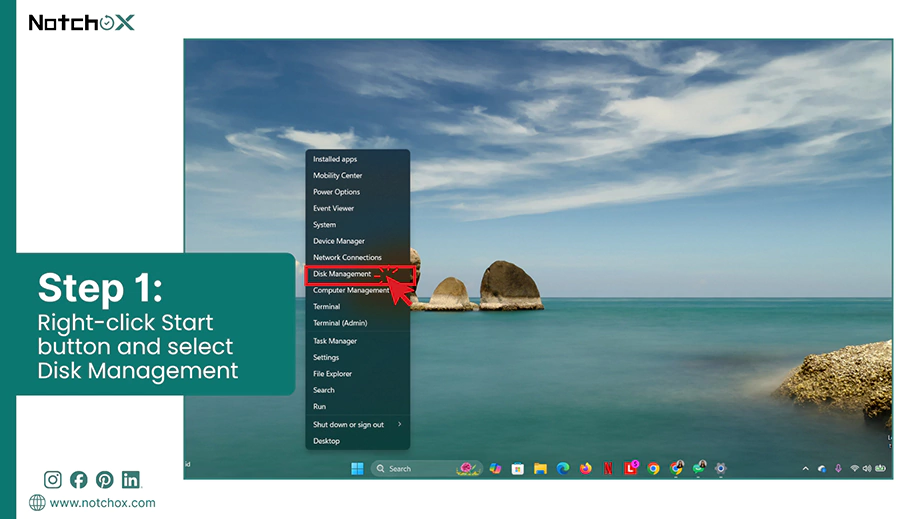Open Installed apps from the context menu
Screen dimensions: 922x519
[x=358, y=159]
